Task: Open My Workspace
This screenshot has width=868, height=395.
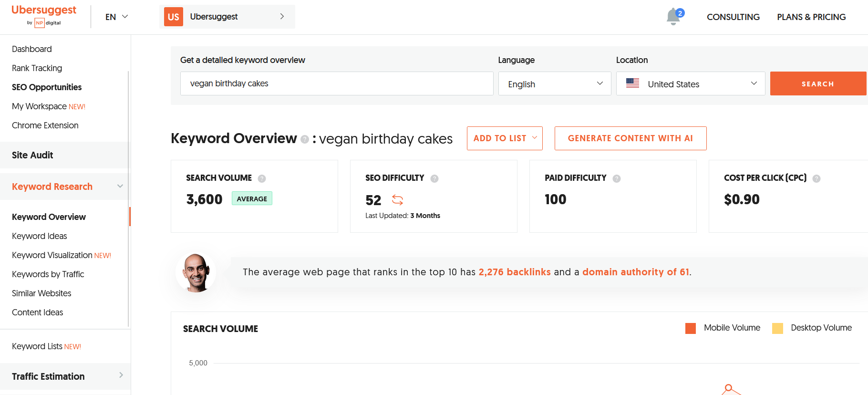Action: (49, 106)
